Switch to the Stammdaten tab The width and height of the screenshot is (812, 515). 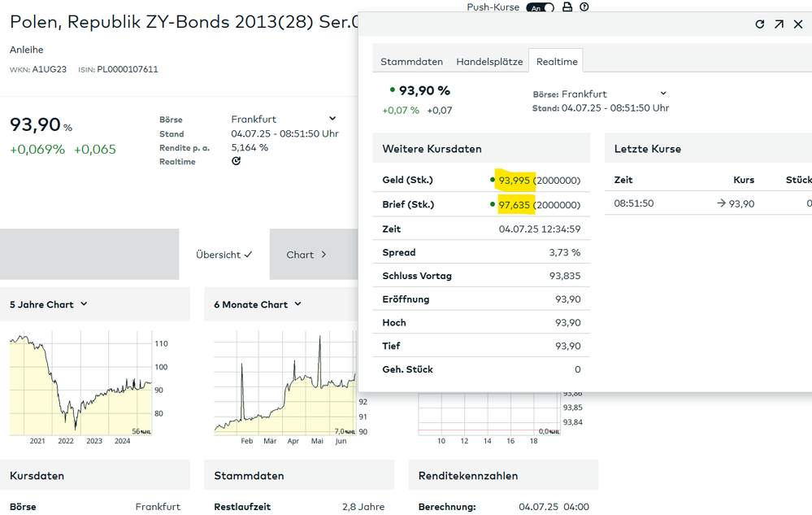pyautogui.click(x=411, y=62)
